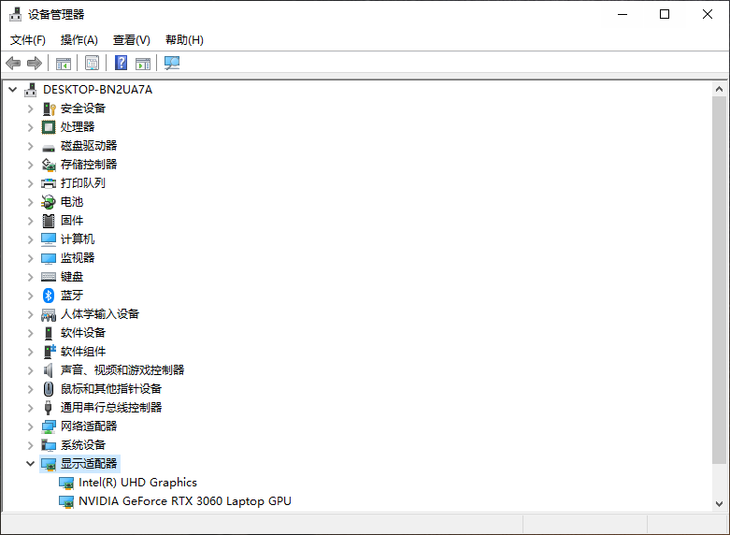Expand the 处理器 category
The image size is (730, 535).
(x=30, y=127)
